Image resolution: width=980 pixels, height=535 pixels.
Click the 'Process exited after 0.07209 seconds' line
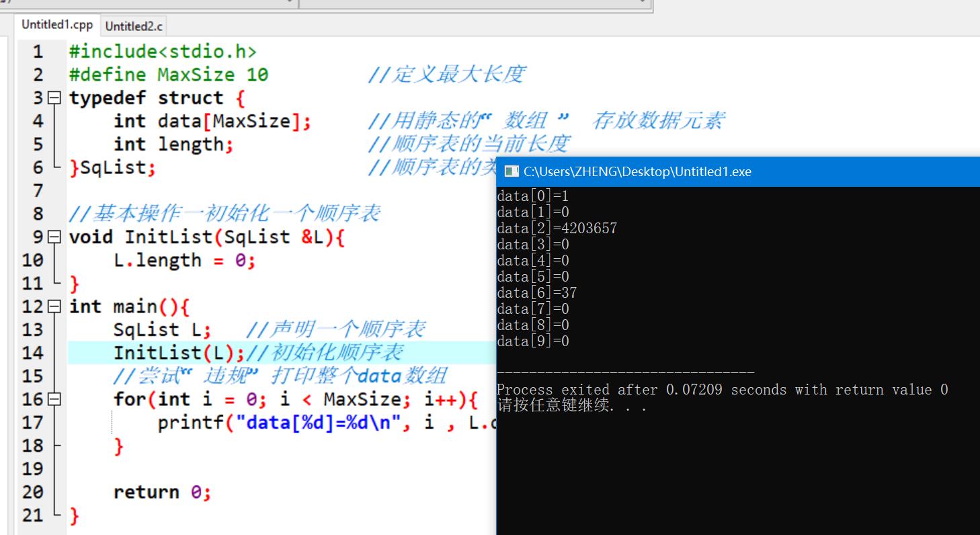723,390
